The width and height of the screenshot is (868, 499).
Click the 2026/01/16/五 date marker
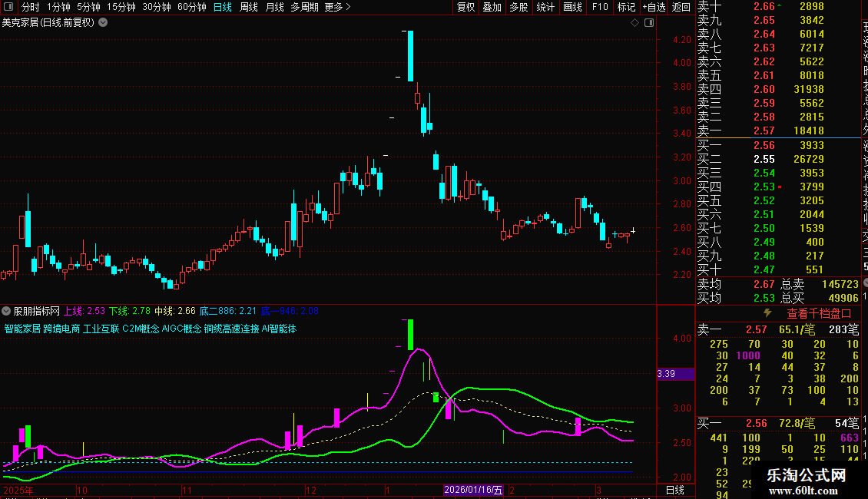[x=473, y=490]
